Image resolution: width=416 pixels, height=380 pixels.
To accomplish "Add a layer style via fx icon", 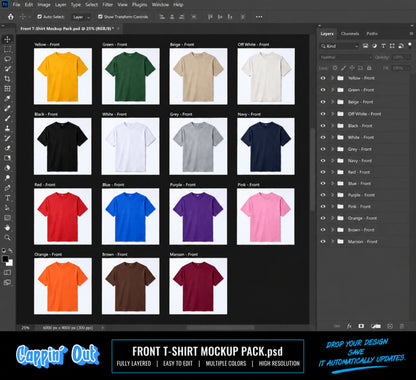I will click(x=349, y=326).
